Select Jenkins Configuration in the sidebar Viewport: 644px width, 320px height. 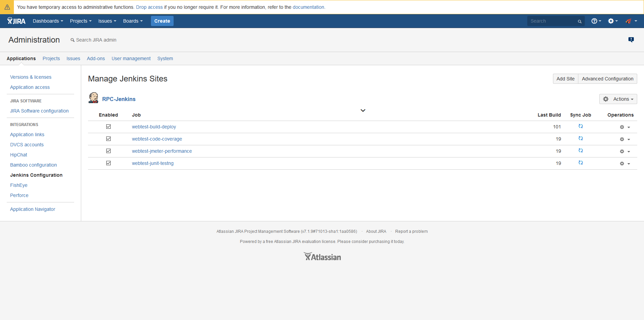click(36, 175)
